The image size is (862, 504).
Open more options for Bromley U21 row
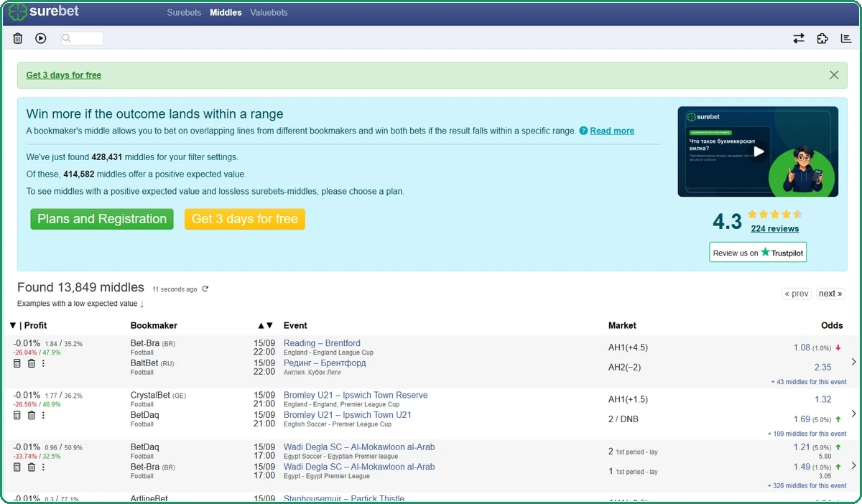tap(43, 415)
